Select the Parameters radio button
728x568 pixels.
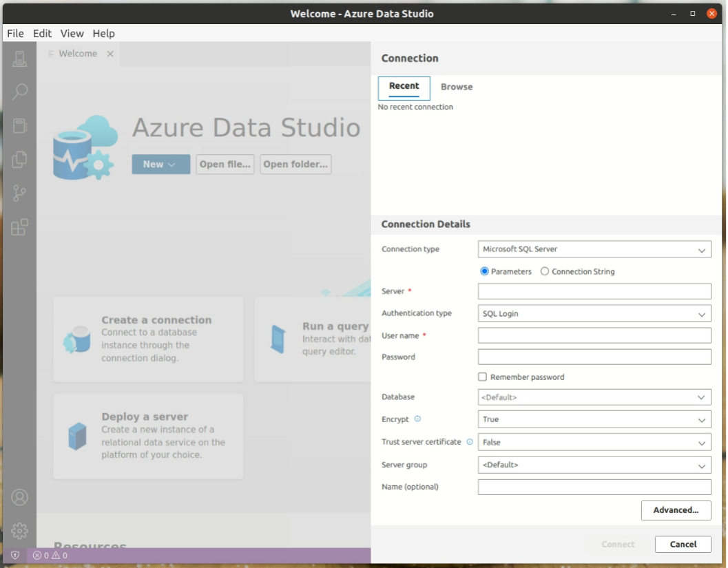484,272
